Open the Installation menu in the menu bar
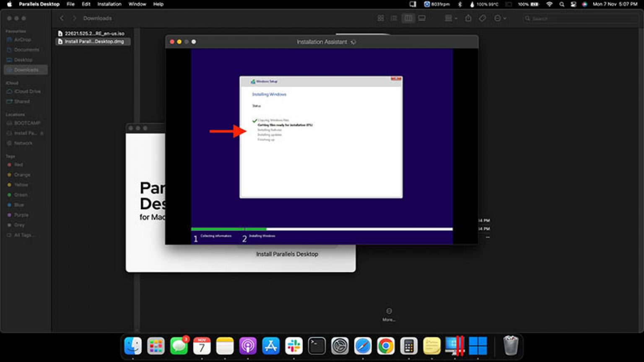 click(x=109, y=4)
